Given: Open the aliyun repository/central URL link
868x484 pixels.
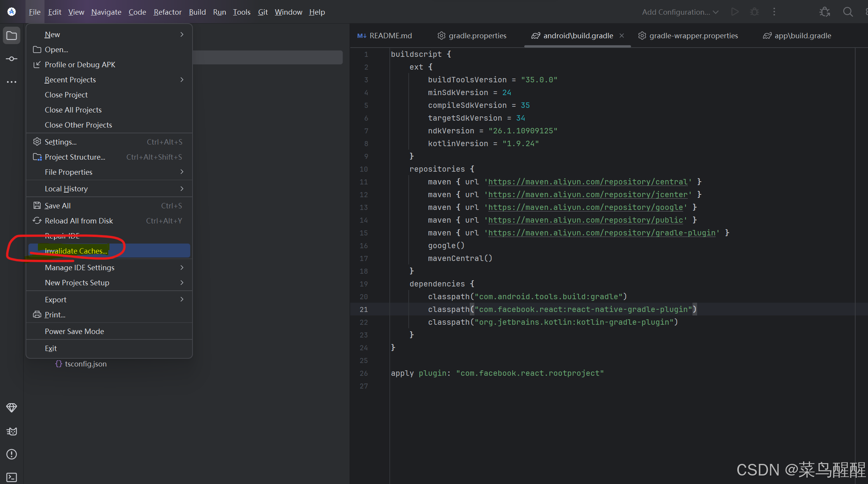Looking at the screenshot, I should (x=588, y=182).
